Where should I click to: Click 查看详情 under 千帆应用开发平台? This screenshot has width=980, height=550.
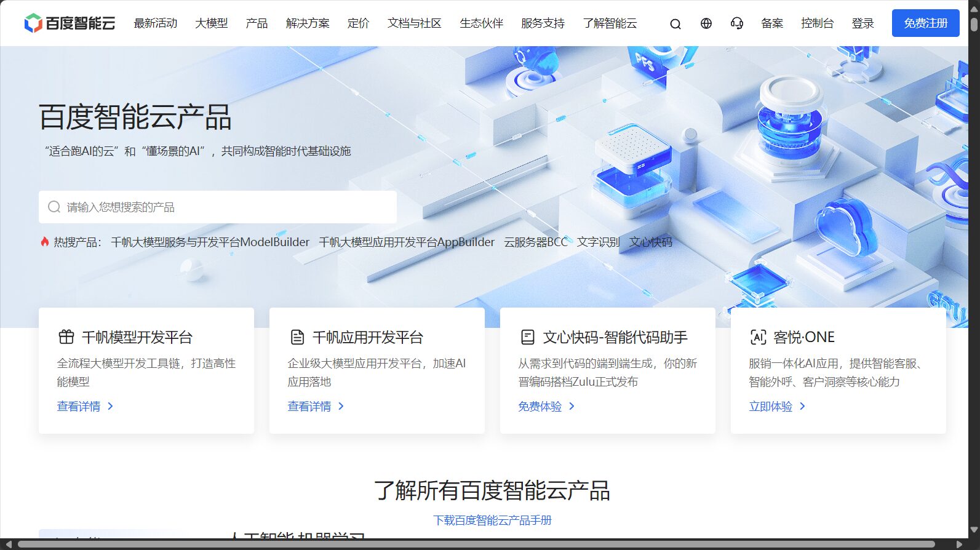pos(316,406)
